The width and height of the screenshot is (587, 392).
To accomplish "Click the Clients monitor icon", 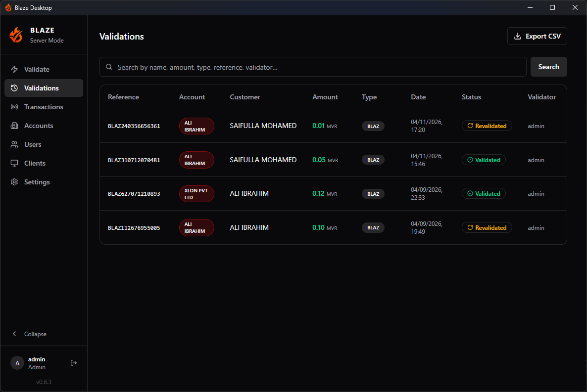I will (x=14, y=163).
